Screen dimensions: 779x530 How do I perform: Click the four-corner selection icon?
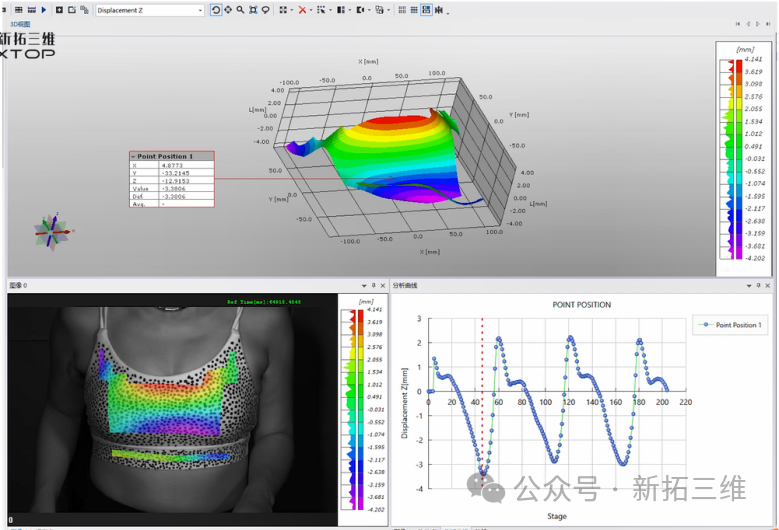[283, 9]
